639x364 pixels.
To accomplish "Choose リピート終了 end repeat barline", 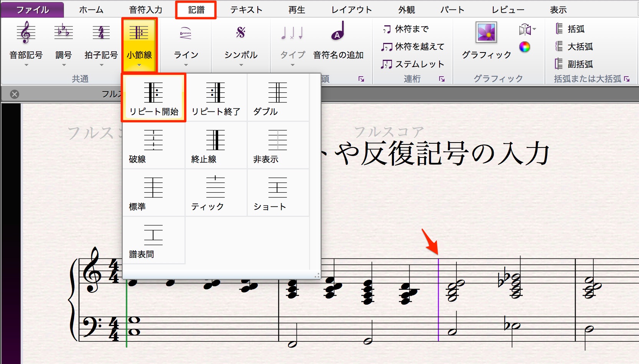I will [216, 98].
